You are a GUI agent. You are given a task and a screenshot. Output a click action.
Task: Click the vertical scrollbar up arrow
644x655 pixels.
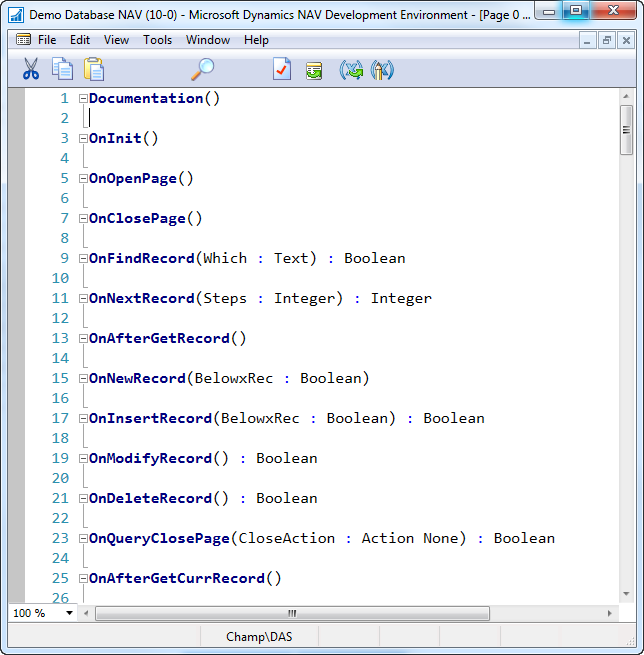(x=626, y=96)
